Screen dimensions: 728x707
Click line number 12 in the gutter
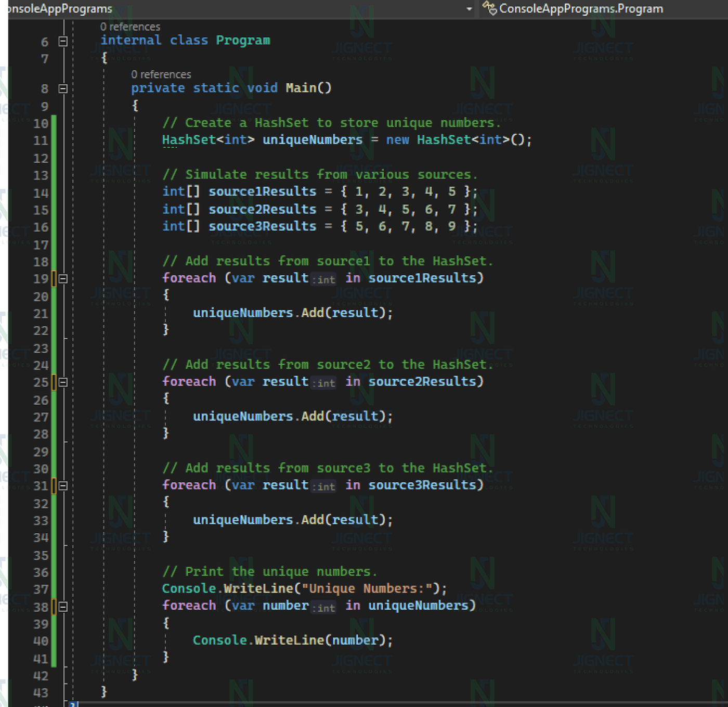41,158
